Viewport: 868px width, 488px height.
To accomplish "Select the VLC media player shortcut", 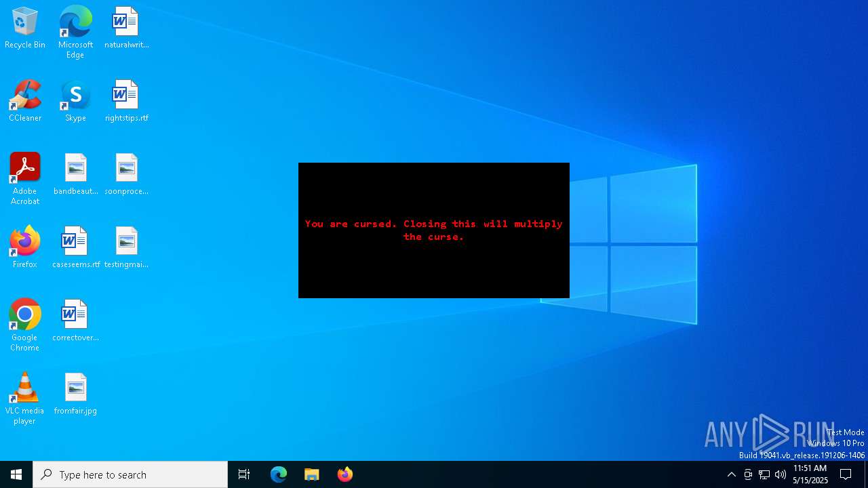I will pos(25,399).
